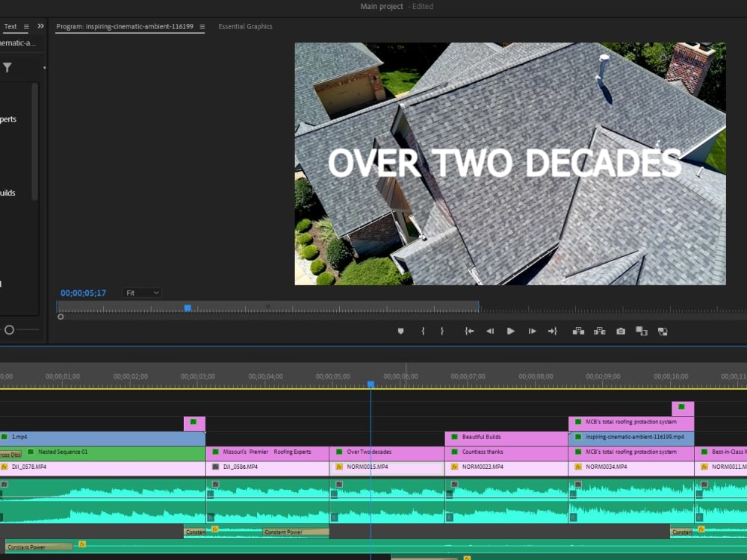Click the 'perts' caption text in Text panel

tap(8, 119)
